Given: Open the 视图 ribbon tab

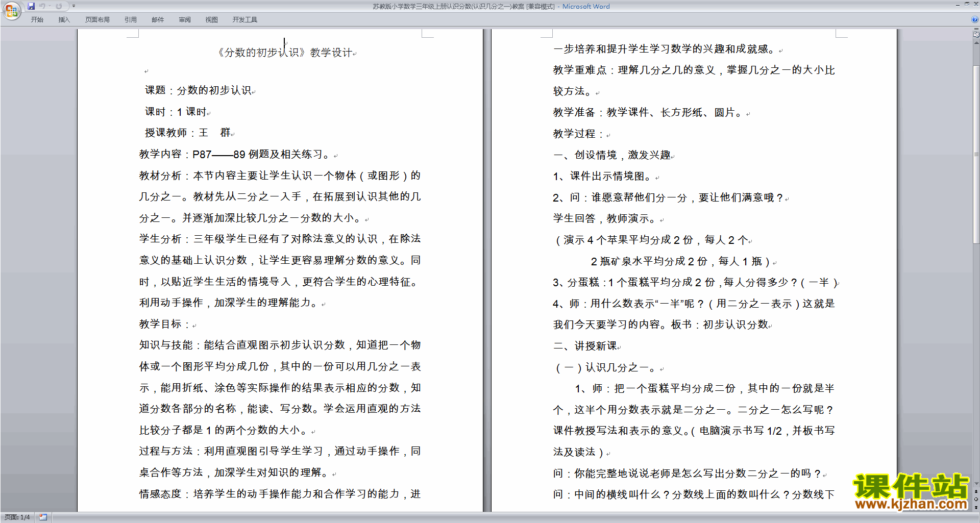Looking at the screenshot, I should pos(212,20).
